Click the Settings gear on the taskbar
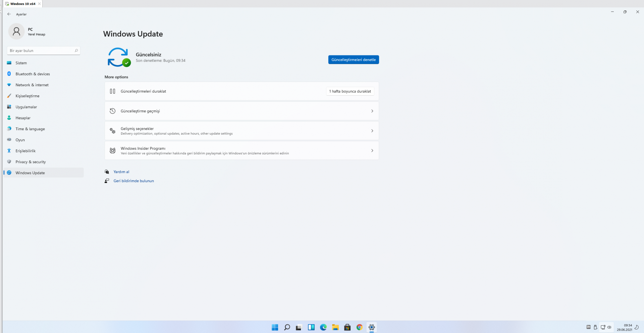The height and width of the screenshot is (333, 644). click(372, 327)
